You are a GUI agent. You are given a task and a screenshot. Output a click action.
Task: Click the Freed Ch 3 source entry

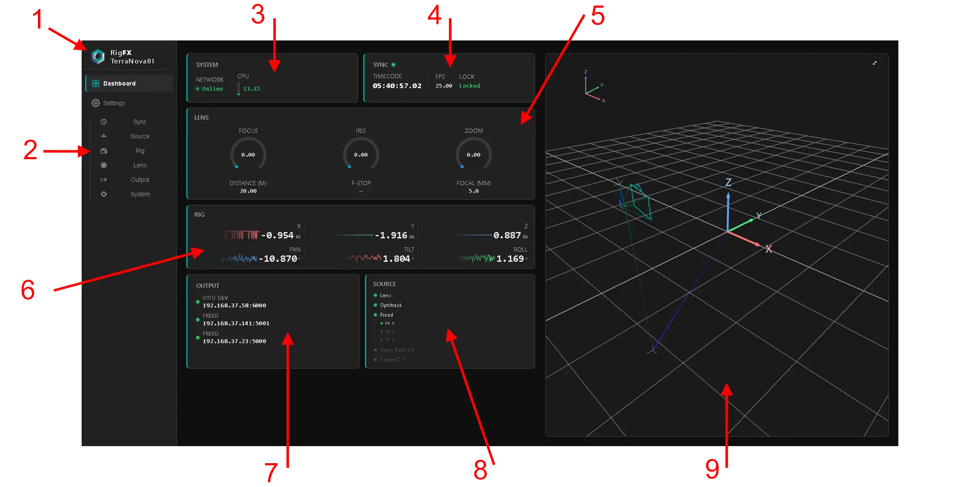pos(387,340)
